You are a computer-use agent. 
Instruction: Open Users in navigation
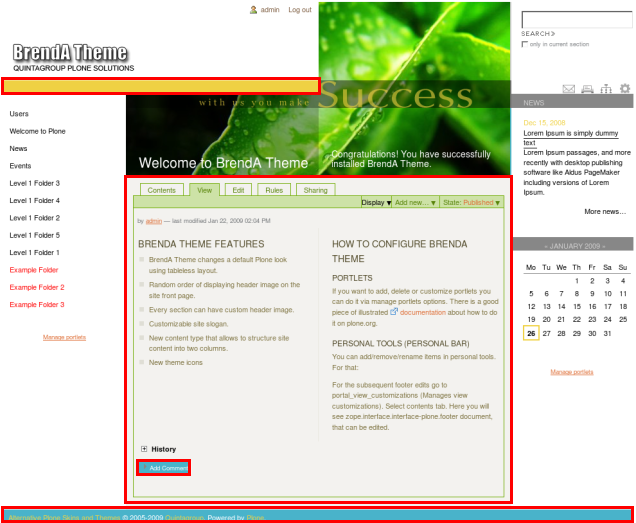[x=19, y=114]
